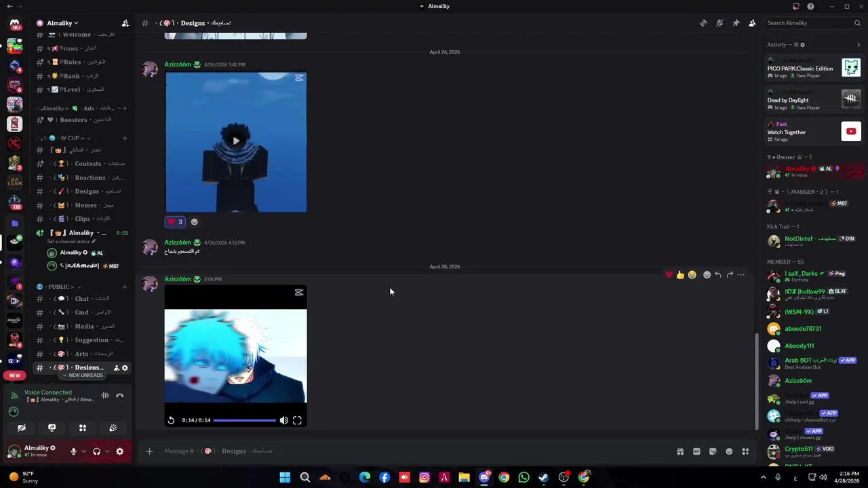
Task: Replay the 0:14 video
Action: click(171, 420)
